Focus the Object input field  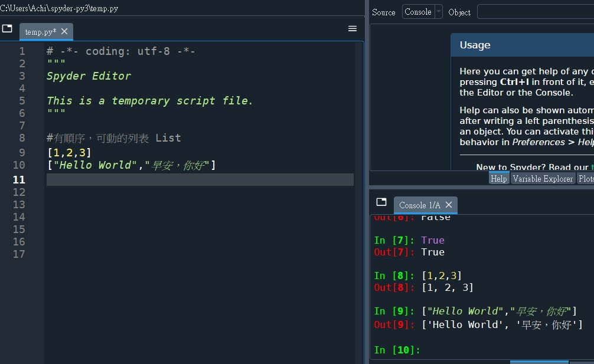tap(536, 12)
